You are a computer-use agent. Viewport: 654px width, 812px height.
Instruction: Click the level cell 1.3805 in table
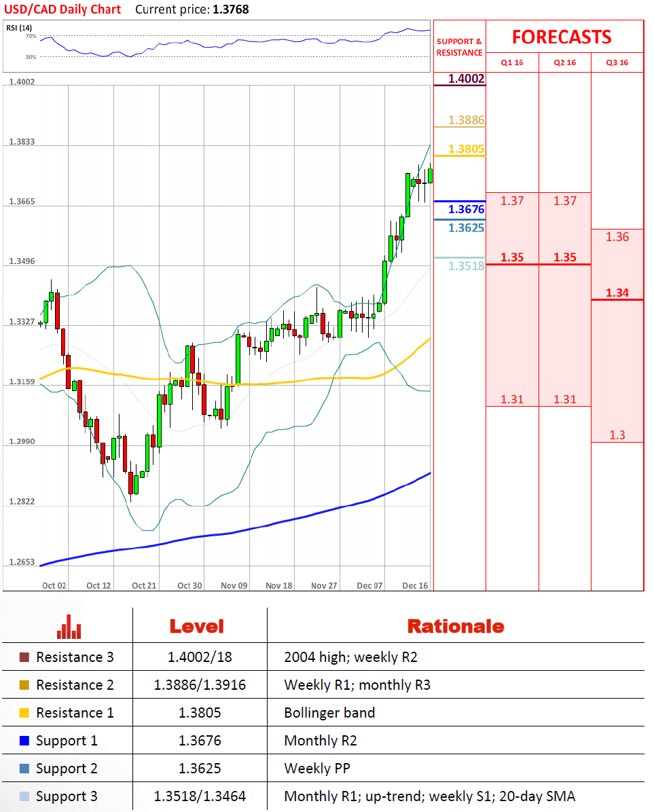pos(200,713)
